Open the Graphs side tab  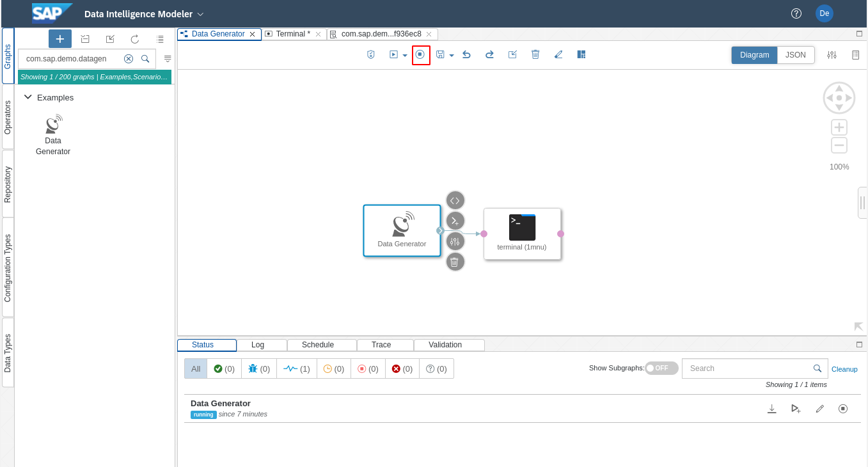click(x=8, y=56)
